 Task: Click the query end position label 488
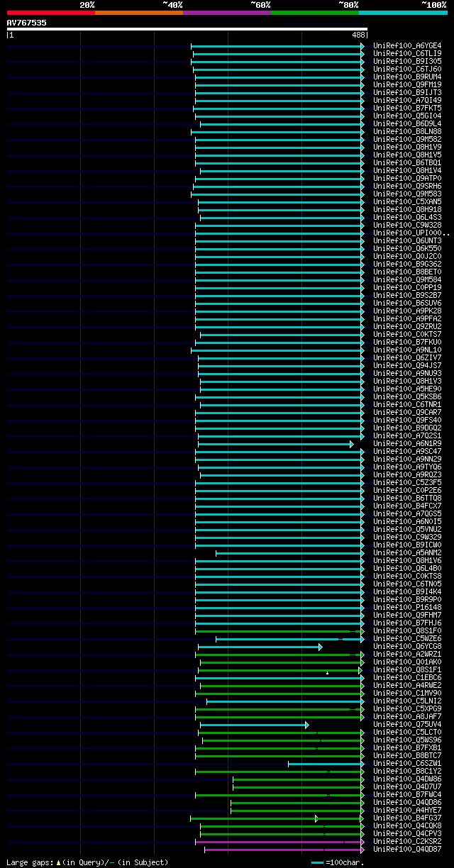point(358,35)
